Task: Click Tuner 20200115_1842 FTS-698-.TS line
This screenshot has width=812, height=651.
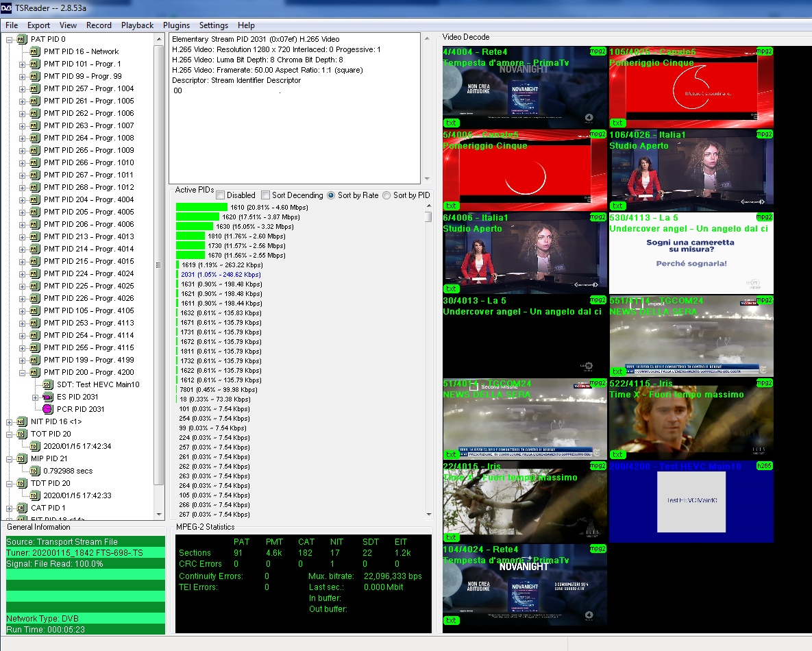Action: point(86,552)
